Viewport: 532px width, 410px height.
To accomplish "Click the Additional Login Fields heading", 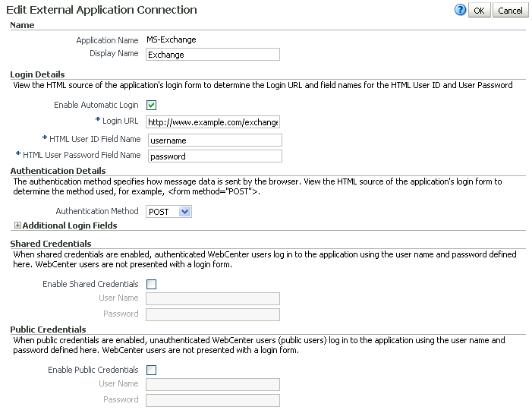I will click(70, 225).
